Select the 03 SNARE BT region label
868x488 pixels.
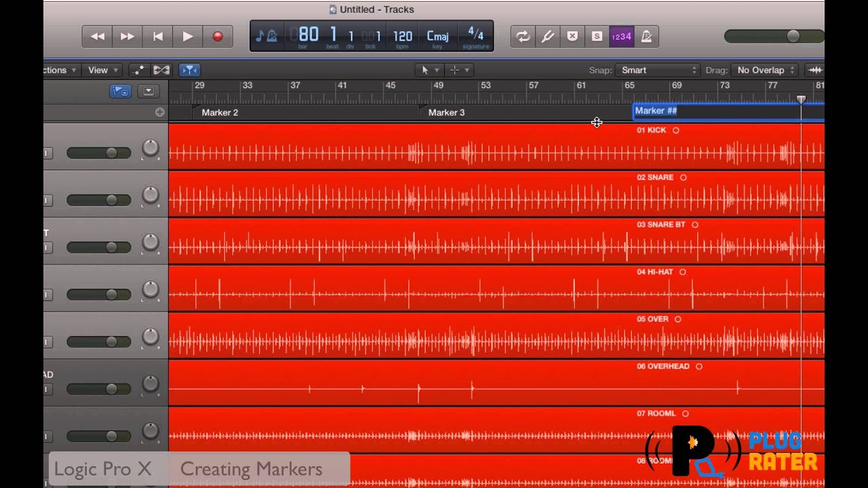[660, 224]
